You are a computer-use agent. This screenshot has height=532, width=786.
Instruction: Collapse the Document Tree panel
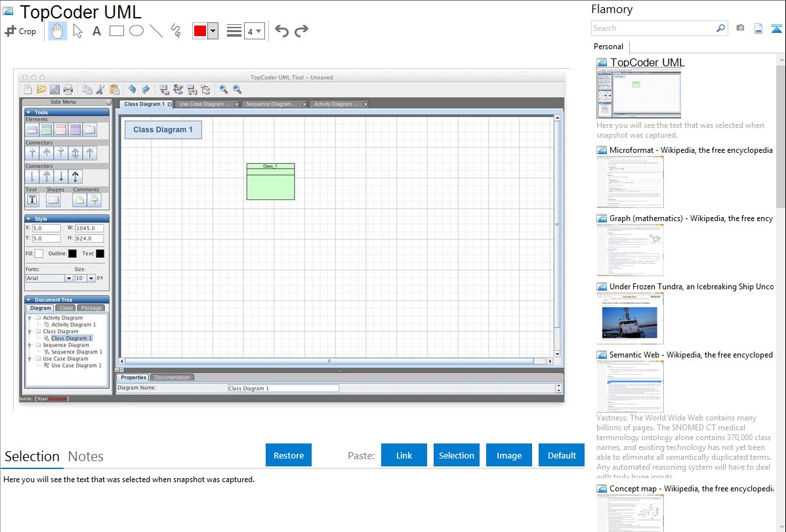29,300
